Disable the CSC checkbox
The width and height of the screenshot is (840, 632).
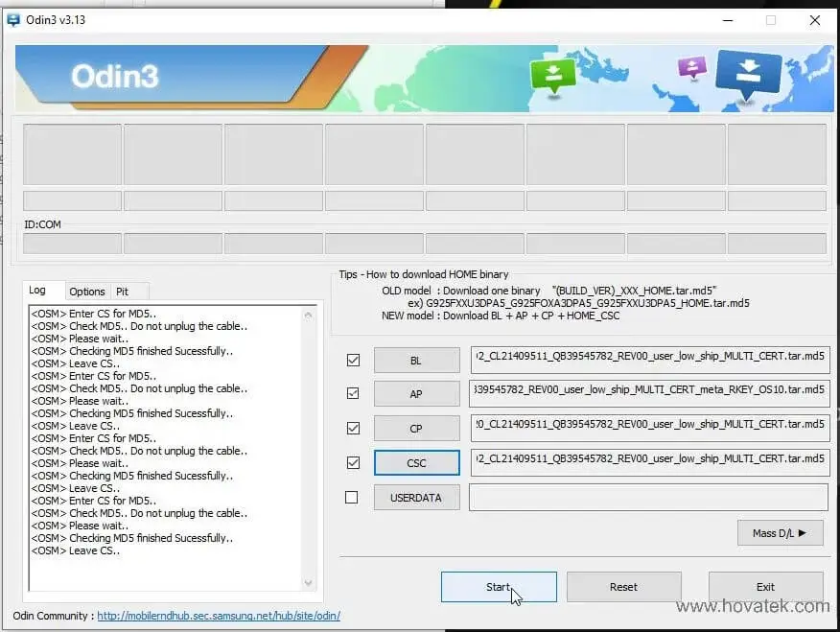352,462
